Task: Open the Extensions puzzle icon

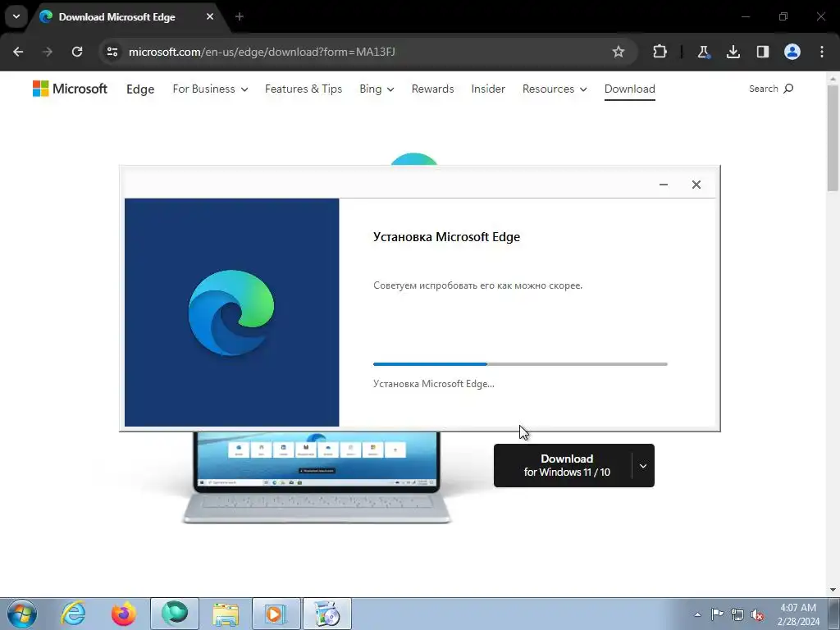Action: [660, 52]
